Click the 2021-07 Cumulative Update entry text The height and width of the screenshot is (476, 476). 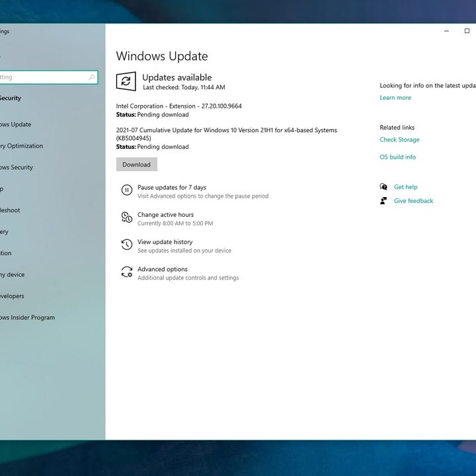[x=227, y=134]
